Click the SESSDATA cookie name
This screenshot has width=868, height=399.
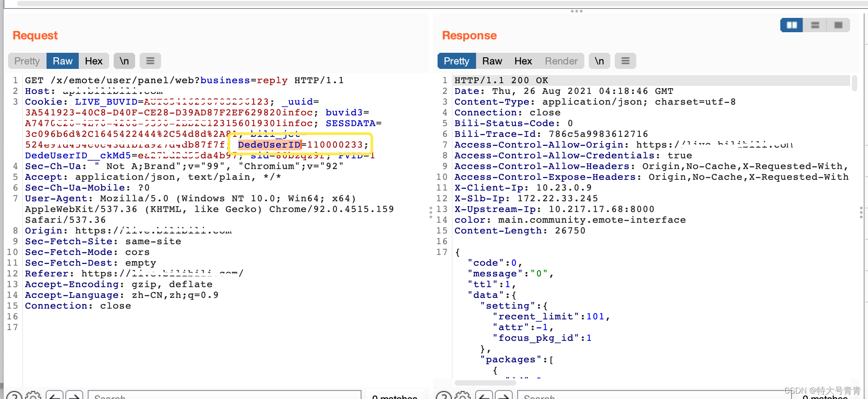click(x=350, y=123)
